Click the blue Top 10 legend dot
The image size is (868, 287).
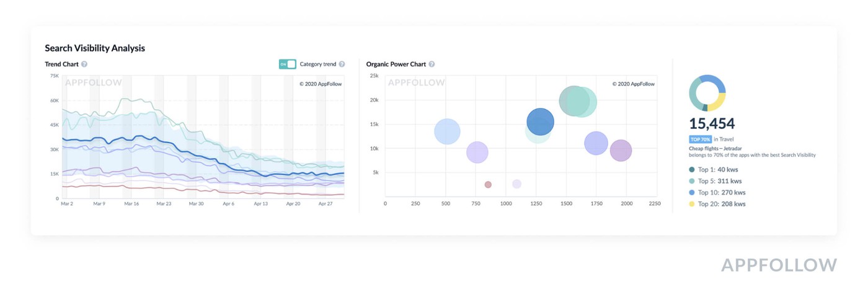[x=692, y=192]
